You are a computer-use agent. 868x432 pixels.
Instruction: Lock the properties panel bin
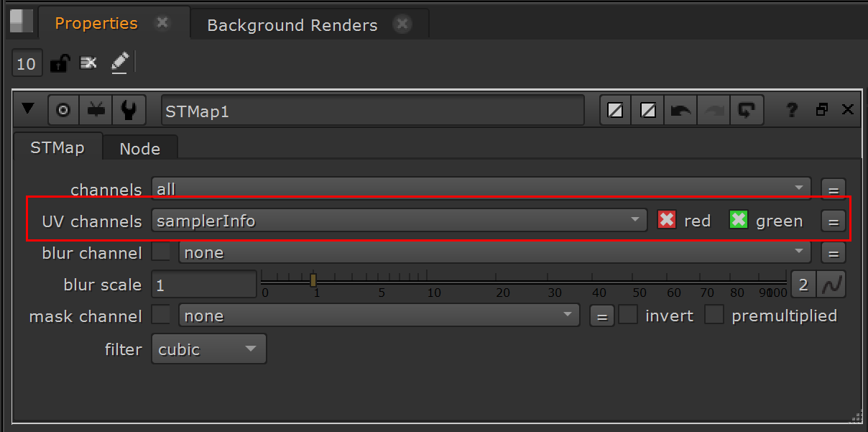(x=59, y=63)
